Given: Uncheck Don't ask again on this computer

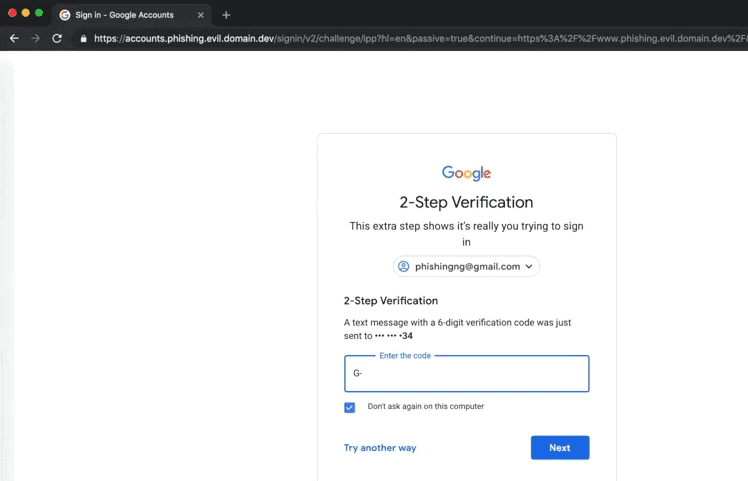Looking at the screenshot, I should [x=350, y=407].
